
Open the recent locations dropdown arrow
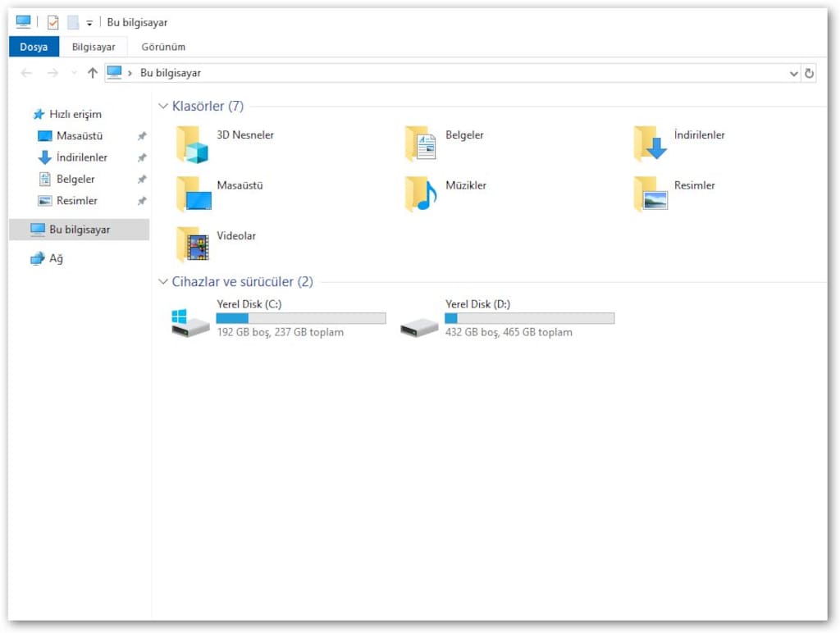(x=74, y=73)
